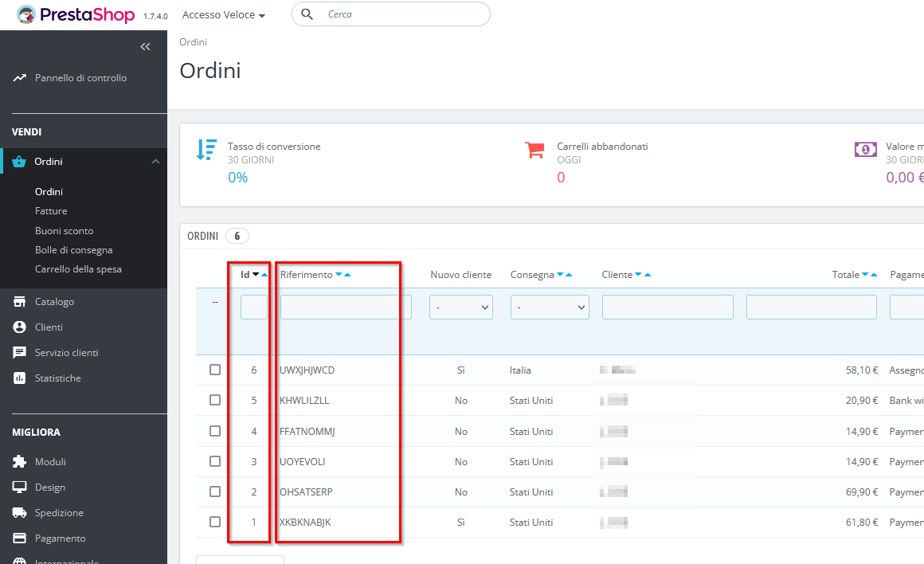Click the Valore medio money icon

click(x=865, y=150)
